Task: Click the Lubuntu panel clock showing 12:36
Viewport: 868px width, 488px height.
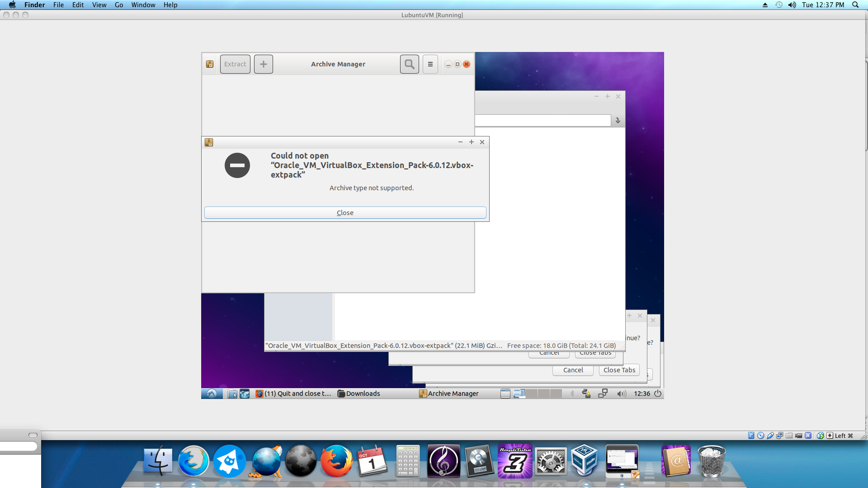Action: tap(642, 394)
